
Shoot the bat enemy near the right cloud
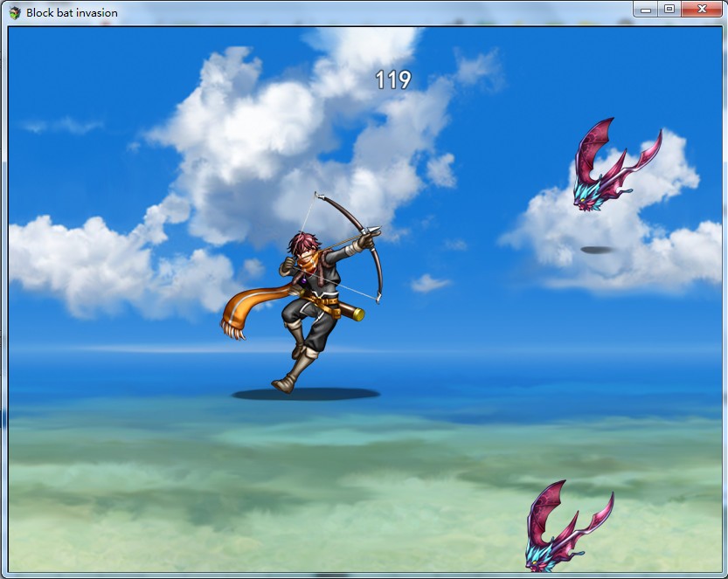point(618,164)
